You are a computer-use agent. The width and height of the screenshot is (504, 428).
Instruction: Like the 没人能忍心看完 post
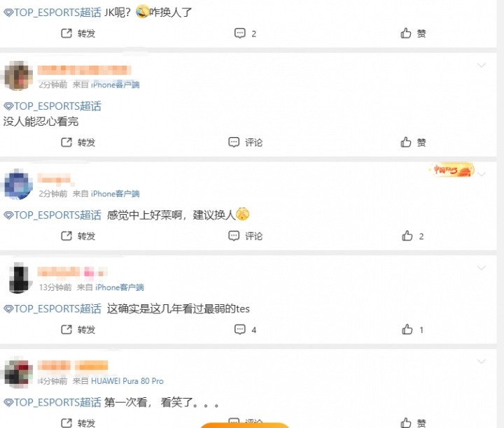413,142
